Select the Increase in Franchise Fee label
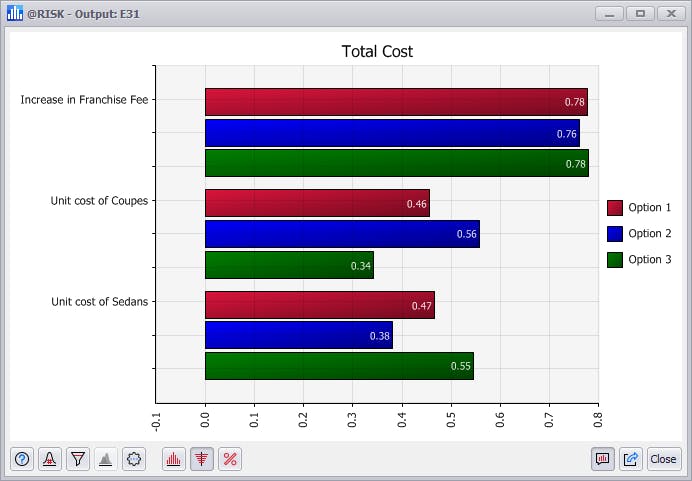Viewport: 692px width, 481px height. (84, 100)
